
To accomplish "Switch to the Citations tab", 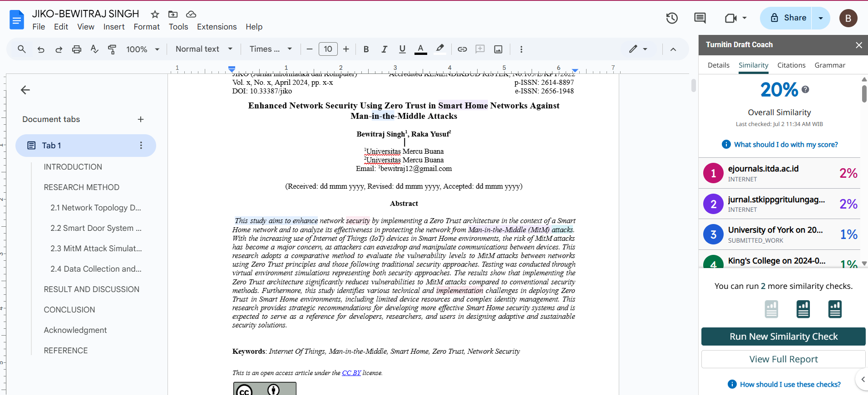I will [791, 65].
